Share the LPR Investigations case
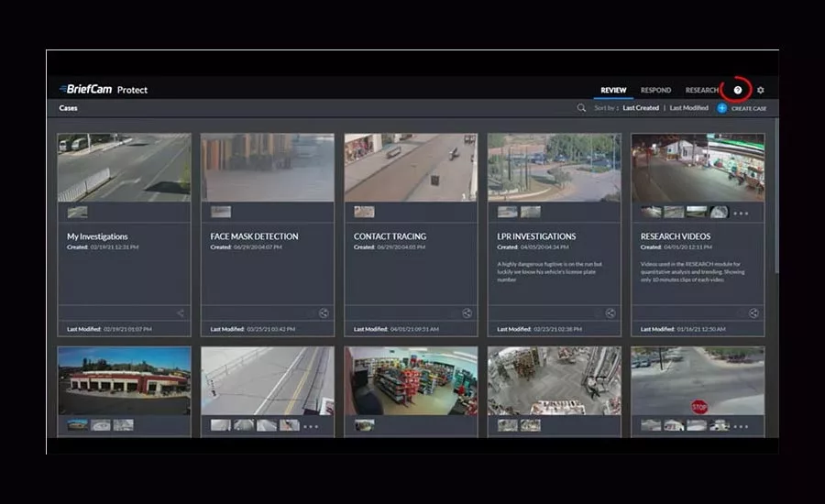 click(610, 313)
